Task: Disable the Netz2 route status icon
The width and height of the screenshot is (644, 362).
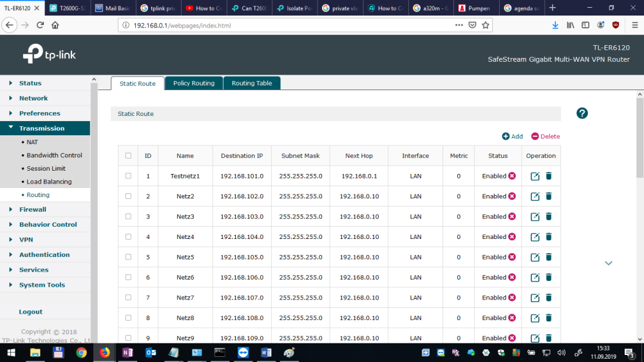Action: tap(512, 196)
